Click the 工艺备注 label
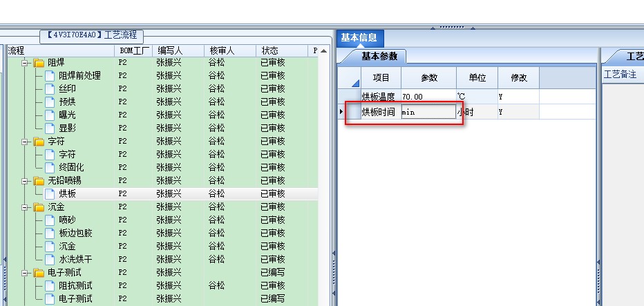The height and width of the screenshot is (306, 644). (x=620, y=75)
